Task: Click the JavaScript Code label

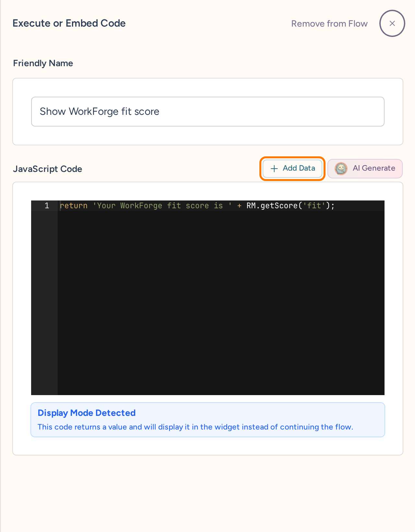Action: click(47, 169)
